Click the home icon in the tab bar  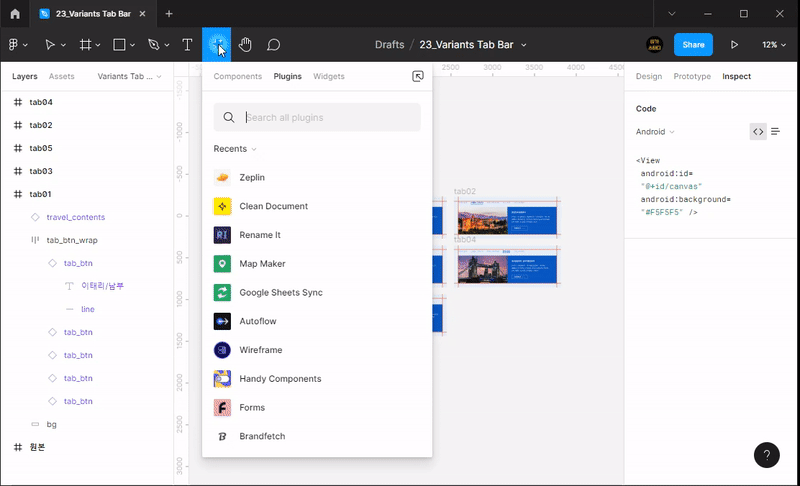tap(15, 14)
